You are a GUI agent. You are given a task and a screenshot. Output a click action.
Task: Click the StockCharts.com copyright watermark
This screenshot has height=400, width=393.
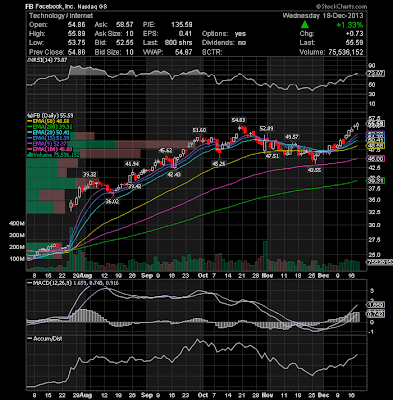pyautogui.click(x=341, y=6)
